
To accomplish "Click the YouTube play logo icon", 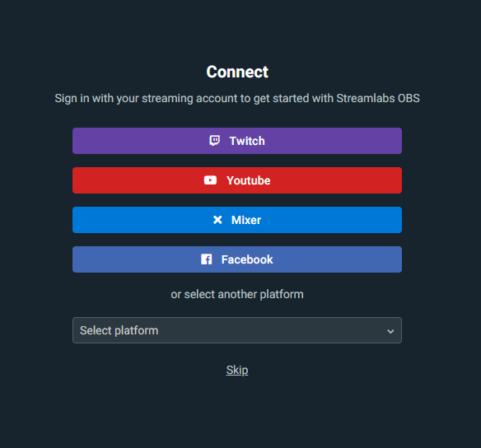I will (210, 180).
